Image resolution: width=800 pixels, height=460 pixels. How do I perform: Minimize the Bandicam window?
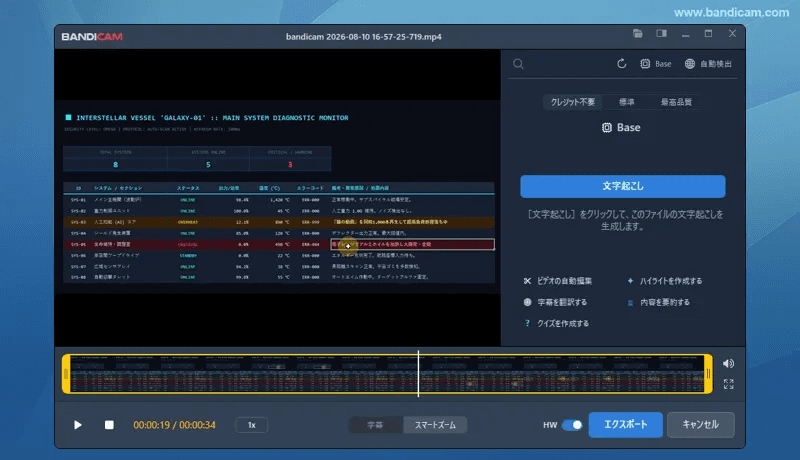point(685,34)
